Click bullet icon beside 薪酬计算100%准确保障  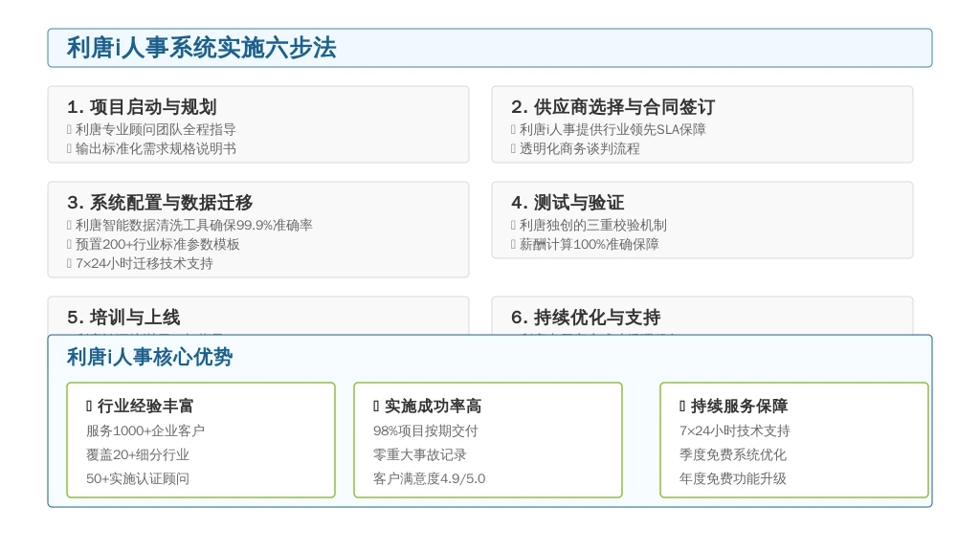click(x=513, y=245)
